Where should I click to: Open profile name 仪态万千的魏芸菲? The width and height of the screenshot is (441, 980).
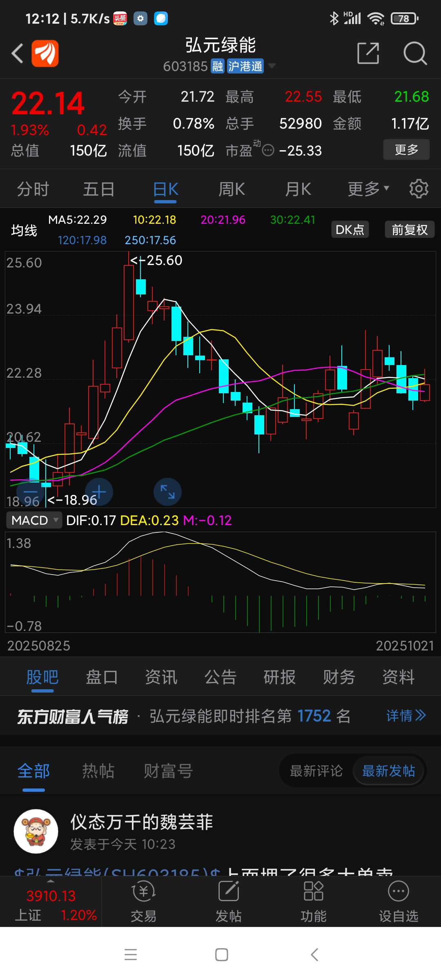142,822
